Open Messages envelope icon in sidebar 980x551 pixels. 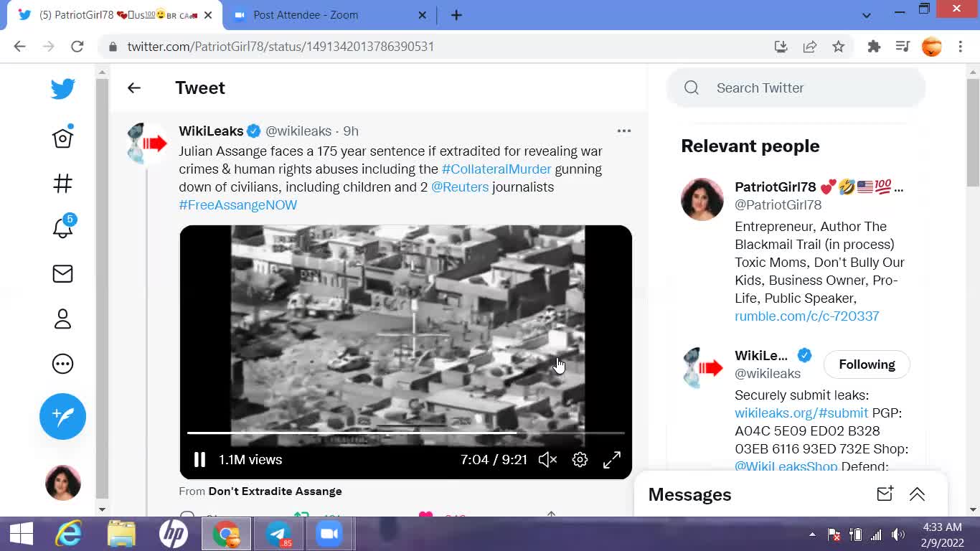(x=62, y=273)
